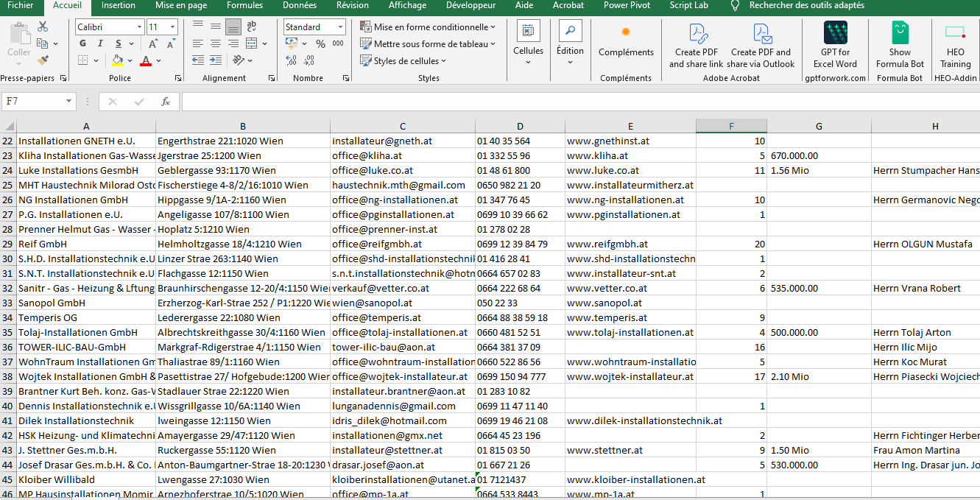Apply the yellow fill color
The image size is (980, 500).
(118, 60)
